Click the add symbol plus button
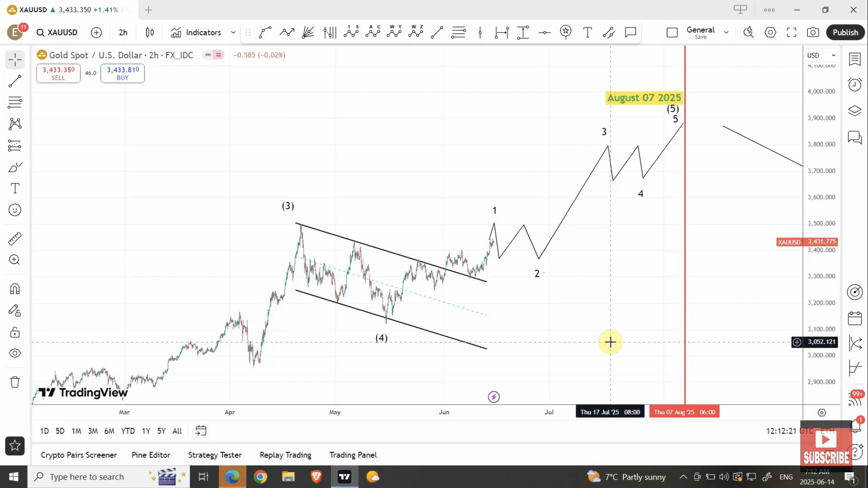This screenshot has height=488, width=868. (96, 33)
